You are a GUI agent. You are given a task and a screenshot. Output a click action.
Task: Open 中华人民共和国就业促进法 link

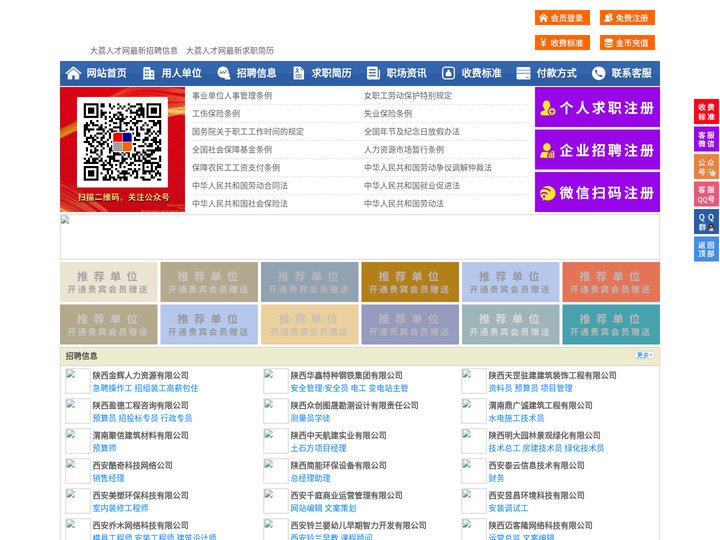point(412,186)
